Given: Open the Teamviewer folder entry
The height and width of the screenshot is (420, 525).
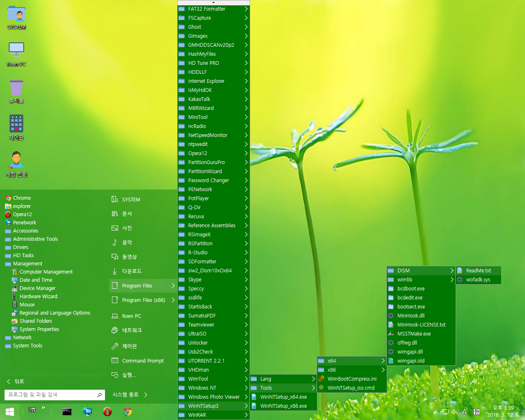Looking at the screenshot, I should (214, 325).
